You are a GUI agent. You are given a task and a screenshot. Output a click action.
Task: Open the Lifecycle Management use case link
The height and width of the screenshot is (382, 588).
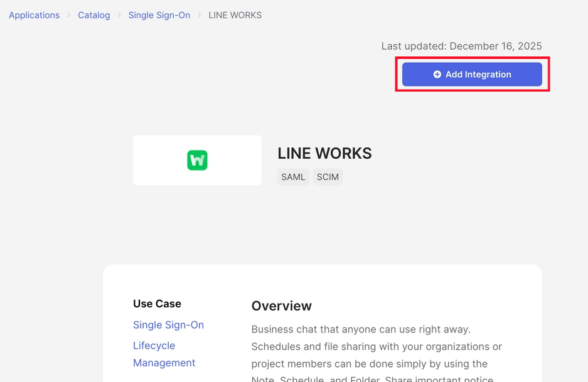pos(164,354)
